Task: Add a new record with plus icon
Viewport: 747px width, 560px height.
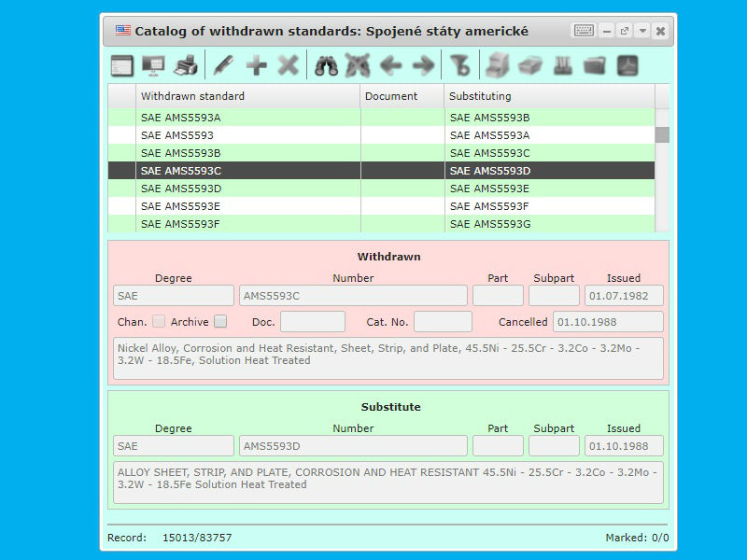Action: (256, 65)
